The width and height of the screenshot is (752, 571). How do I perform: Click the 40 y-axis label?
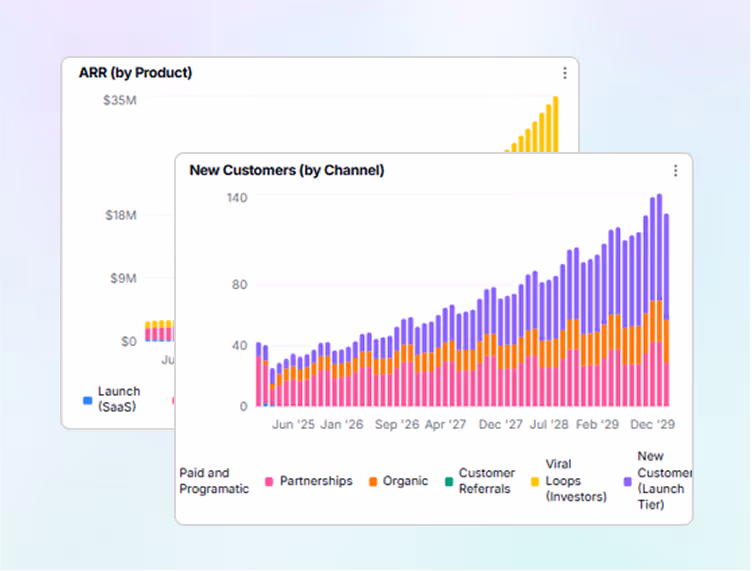[239, 346]
